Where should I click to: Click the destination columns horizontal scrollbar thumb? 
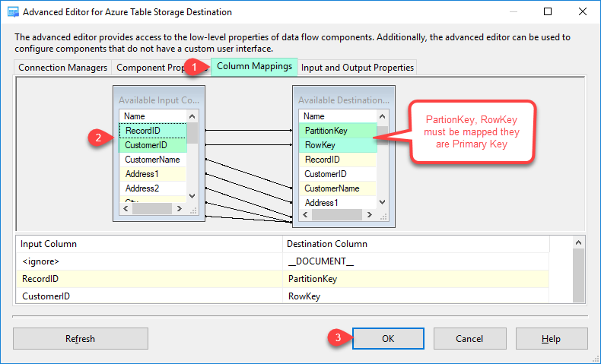click(x=337, y=215)
